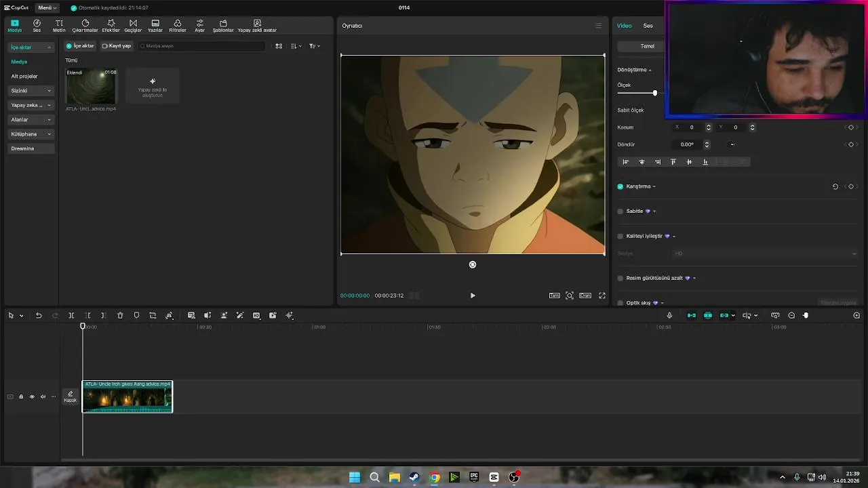868x488 pixels.
Task: Open the Filtreler filters panel
Action: pyautogui.click(x=178, y=26)
